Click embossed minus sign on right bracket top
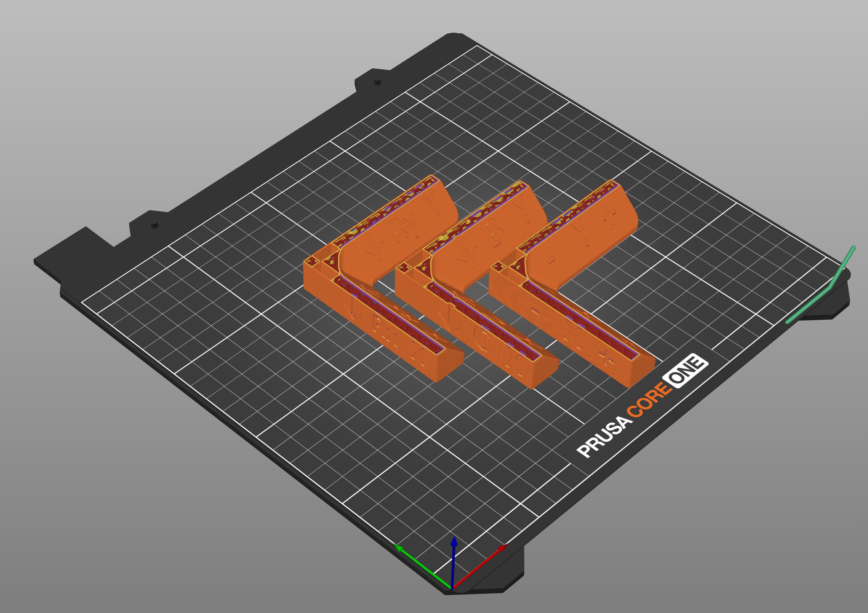868x613 pixels. [x=552, y=260]
